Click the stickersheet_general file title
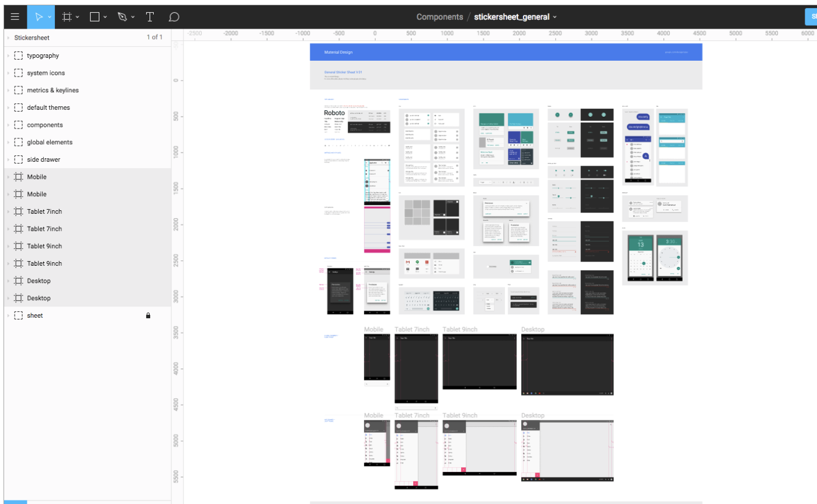Screen dimensions: 817x504 (x=511, y=17)
